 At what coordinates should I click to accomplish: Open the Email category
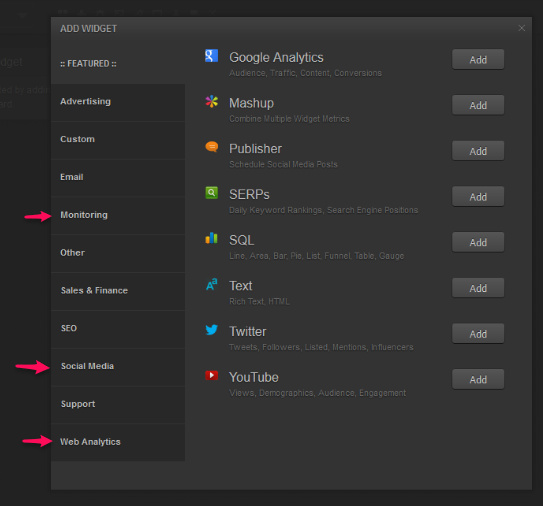tap(118, 177)
